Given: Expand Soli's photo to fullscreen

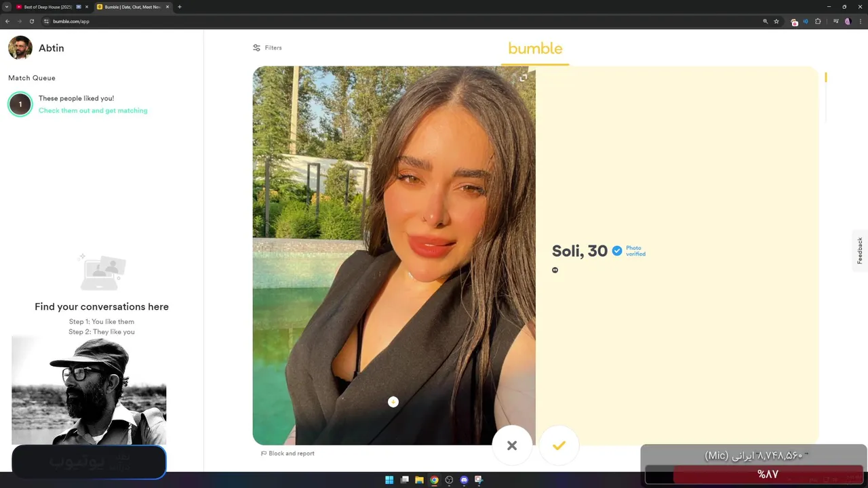Looking at the screenshot, I should [x=523, y=78].
